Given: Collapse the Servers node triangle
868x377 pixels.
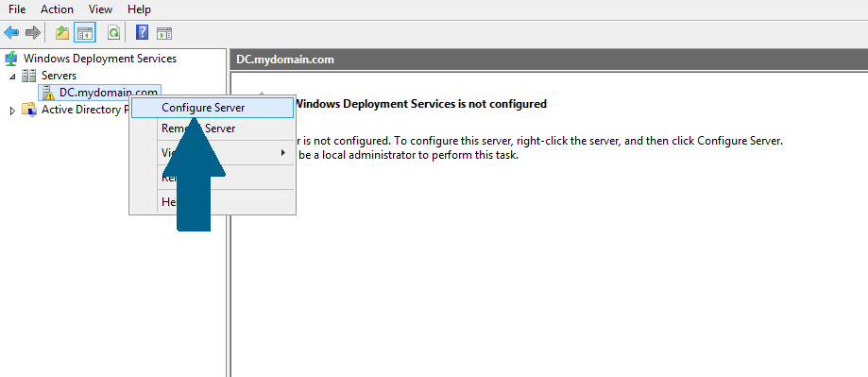Looking at the screenshot, I should pyautogui.click(x=12, y=76).
